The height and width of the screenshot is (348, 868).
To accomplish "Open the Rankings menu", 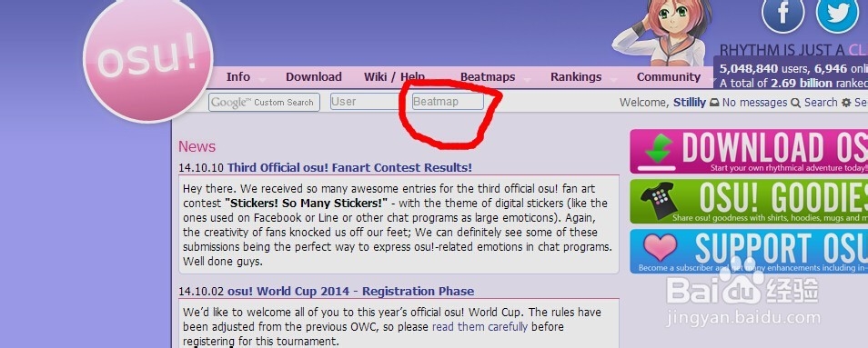I will pyautogui.click(x=576, y=77).
